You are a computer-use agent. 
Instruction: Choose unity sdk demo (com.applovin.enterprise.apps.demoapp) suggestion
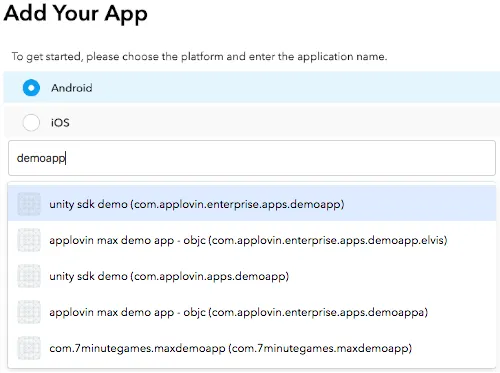[x=252, y=204]
